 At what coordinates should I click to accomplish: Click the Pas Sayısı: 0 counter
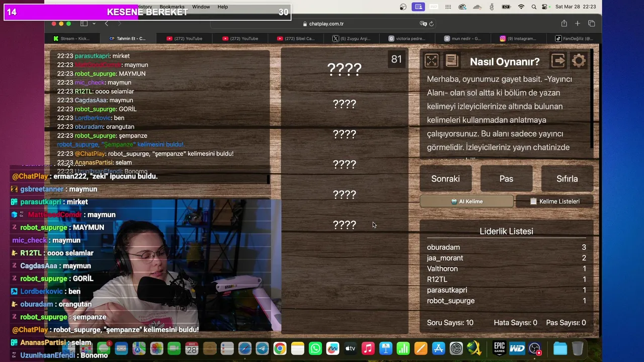tap(566, 323)
